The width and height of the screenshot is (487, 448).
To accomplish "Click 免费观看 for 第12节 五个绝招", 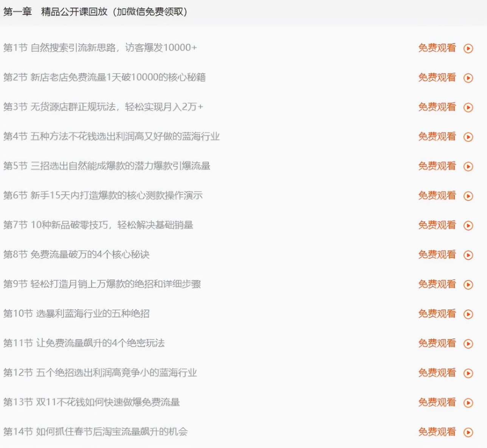I will 437,372.
